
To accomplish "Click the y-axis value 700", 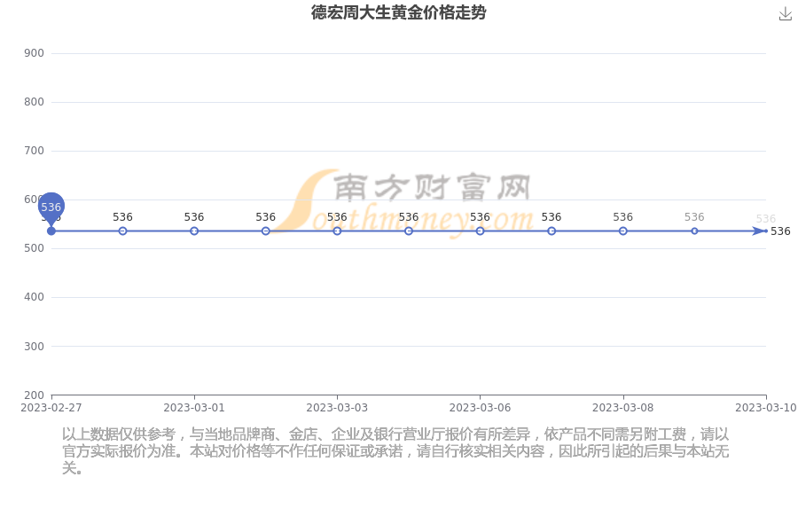I will (34, 151).
